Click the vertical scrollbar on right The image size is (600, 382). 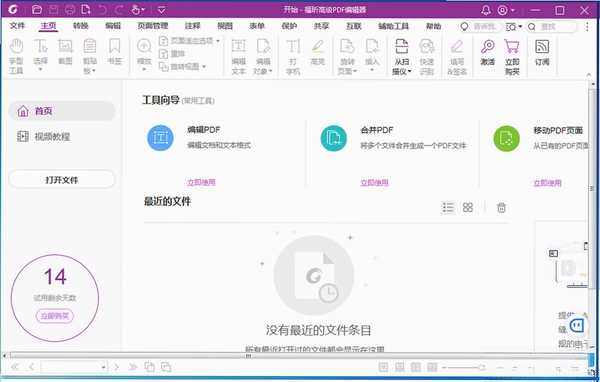(592, 188)
